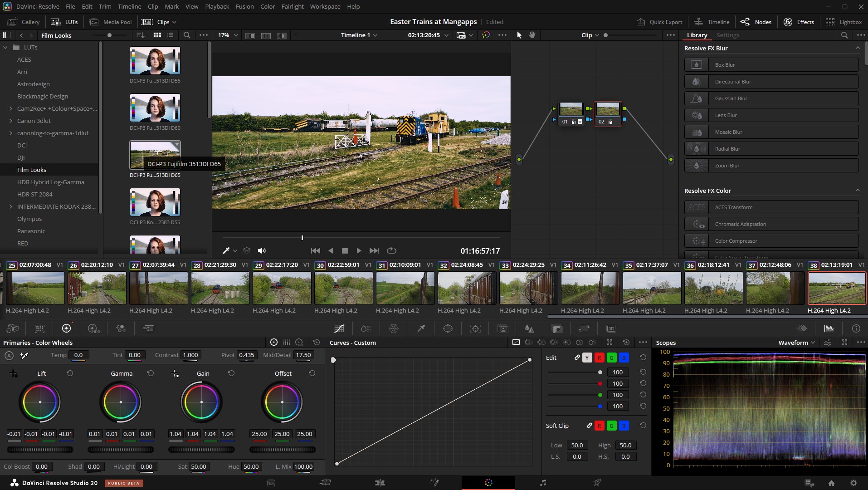Image resolution: width=868 pixels, height=490 pixels.
Task: Open the Motion Effects palette
Action: (148, 328)
